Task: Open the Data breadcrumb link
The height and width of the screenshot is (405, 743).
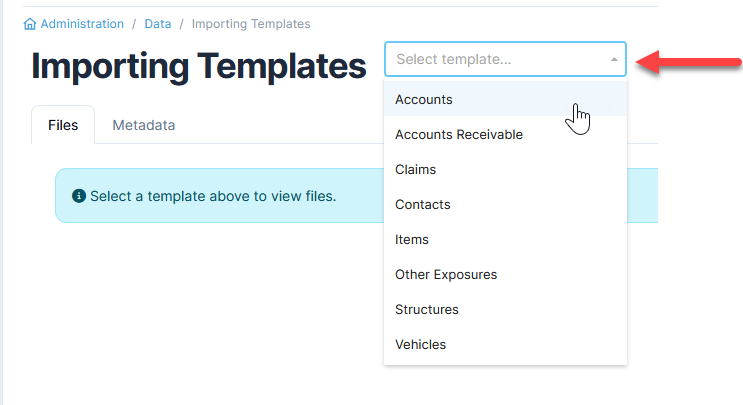Action: tap(158, 24)
